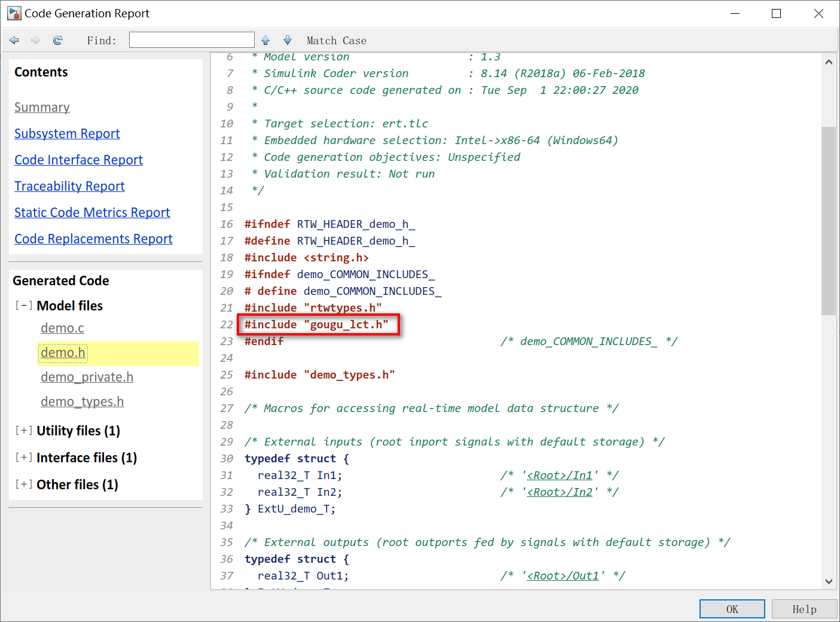Open the Traceability Report
This screenshot has width=840, height=622.
coord(69,186)
